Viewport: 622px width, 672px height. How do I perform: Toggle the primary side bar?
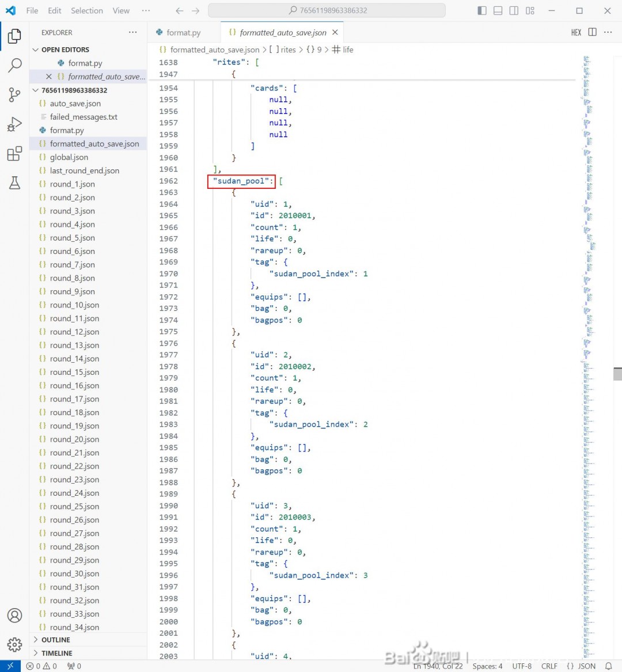[x=482, y=11]
